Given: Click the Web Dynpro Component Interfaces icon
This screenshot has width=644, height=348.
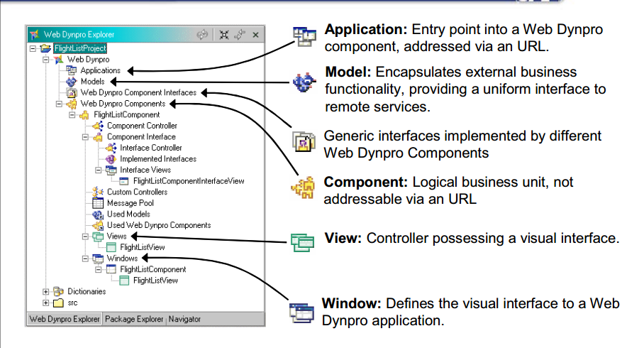Looking at the screenshot, I should pos(72,92).
